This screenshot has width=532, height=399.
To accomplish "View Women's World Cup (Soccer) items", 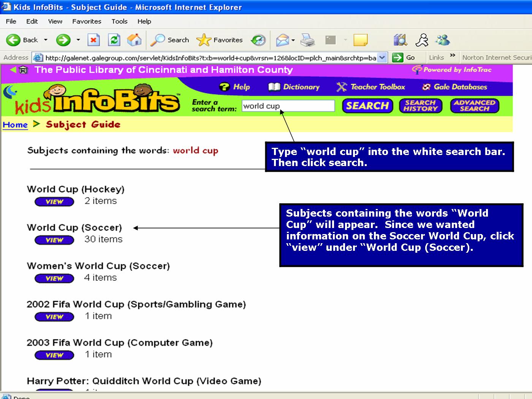I will 54,279.
